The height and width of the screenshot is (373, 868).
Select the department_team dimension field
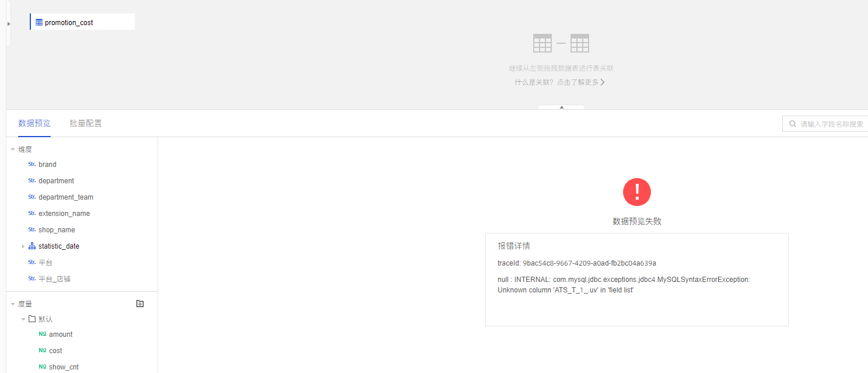pyautogui.click(x=65, y=197)
